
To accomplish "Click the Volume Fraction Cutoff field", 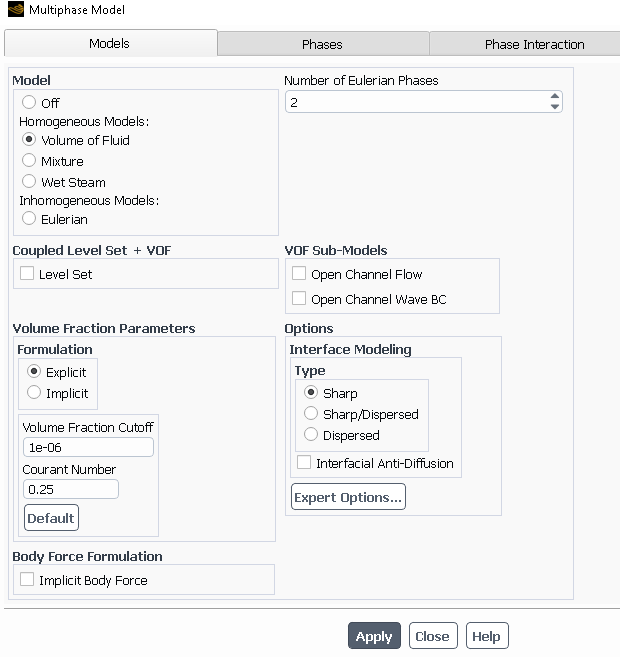I will tap(88, 447).
